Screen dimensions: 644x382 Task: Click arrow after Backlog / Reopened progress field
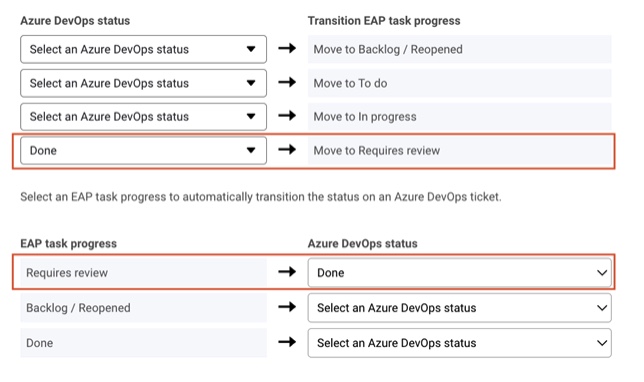(x=287, y=307)
